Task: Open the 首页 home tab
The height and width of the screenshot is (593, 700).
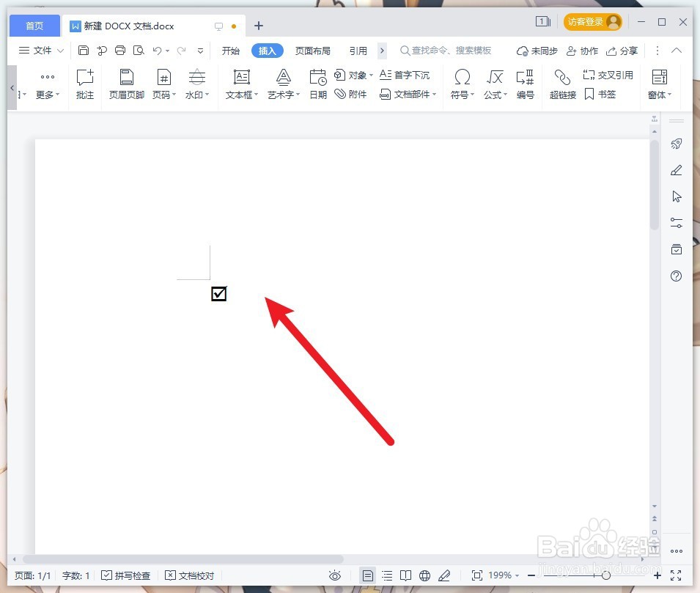Action: point(34,25)
